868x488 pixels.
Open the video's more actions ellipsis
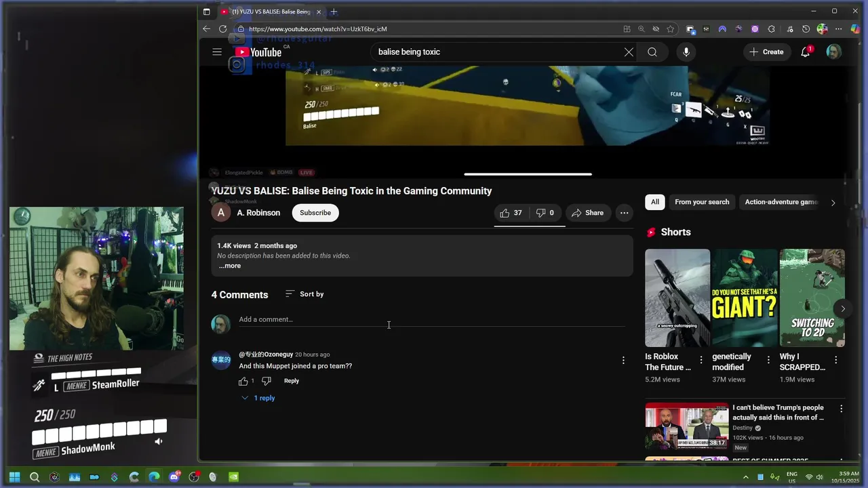click(624, 213)
